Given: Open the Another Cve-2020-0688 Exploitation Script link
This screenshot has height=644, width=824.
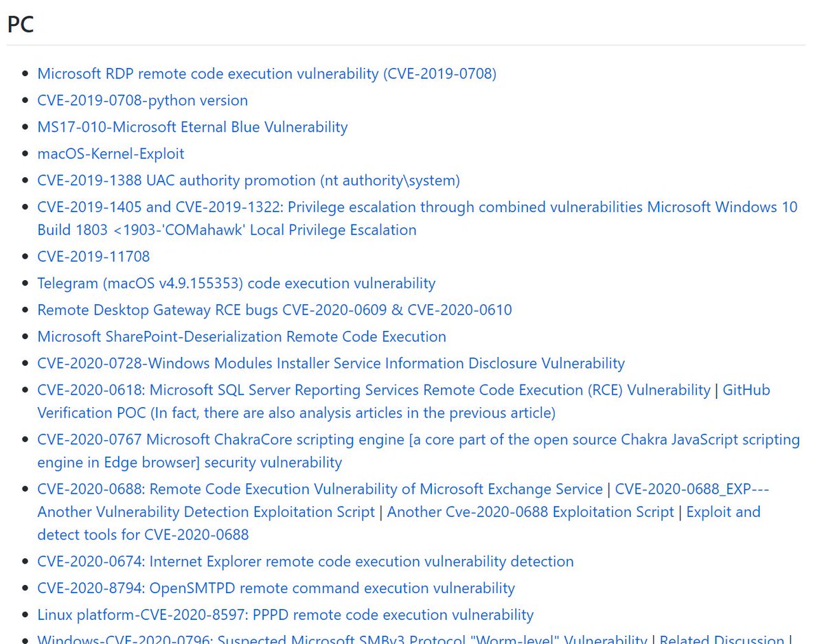Looking at the screenshot, I should [531, 512].
